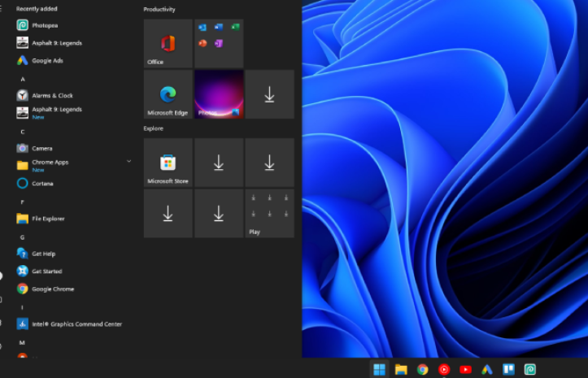Open File Explorer from the app list

pos(73,218)
